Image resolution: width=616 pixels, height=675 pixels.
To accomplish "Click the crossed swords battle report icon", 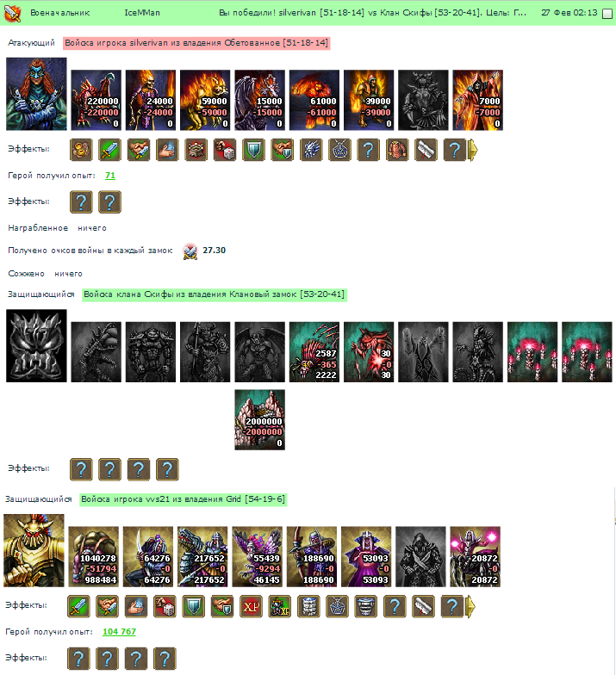I will coord(12,14).
